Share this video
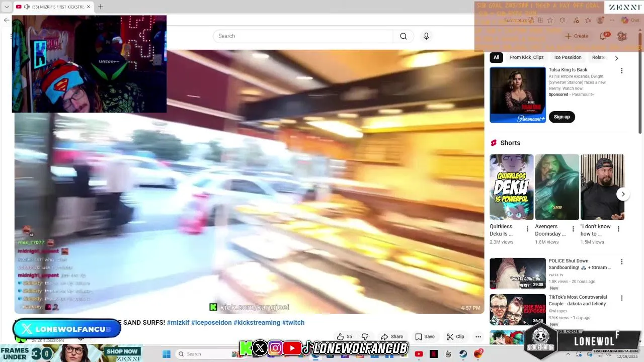This screenshot has width=644, height=362. click(392, 337)
